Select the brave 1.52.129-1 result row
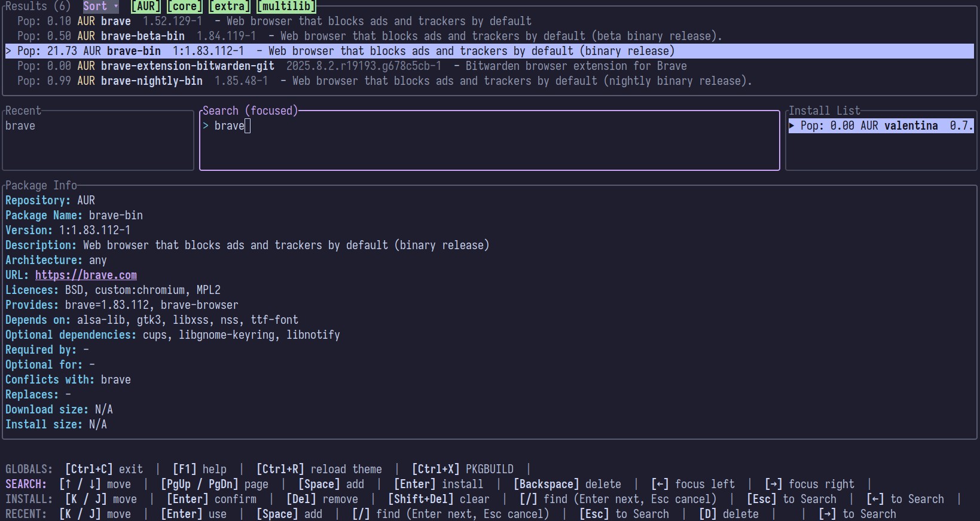Screen dimensions: 980x521 pos(274,21)
